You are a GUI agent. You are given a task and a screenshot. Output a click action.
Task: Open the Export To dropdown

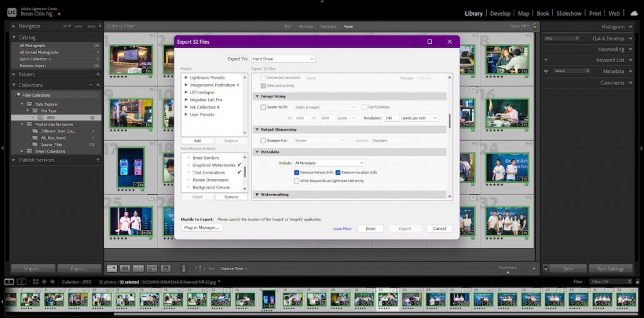coord(283,59)
